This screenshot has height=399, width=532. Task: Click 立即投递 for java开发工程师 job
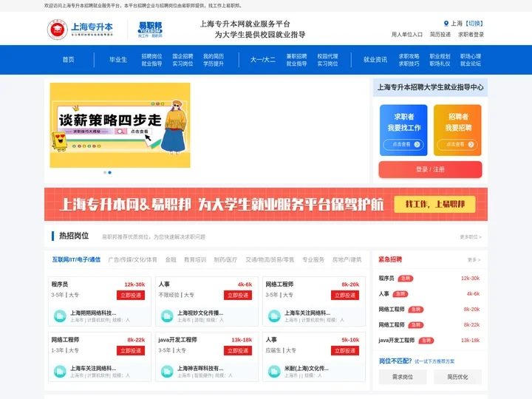point(238,350)
